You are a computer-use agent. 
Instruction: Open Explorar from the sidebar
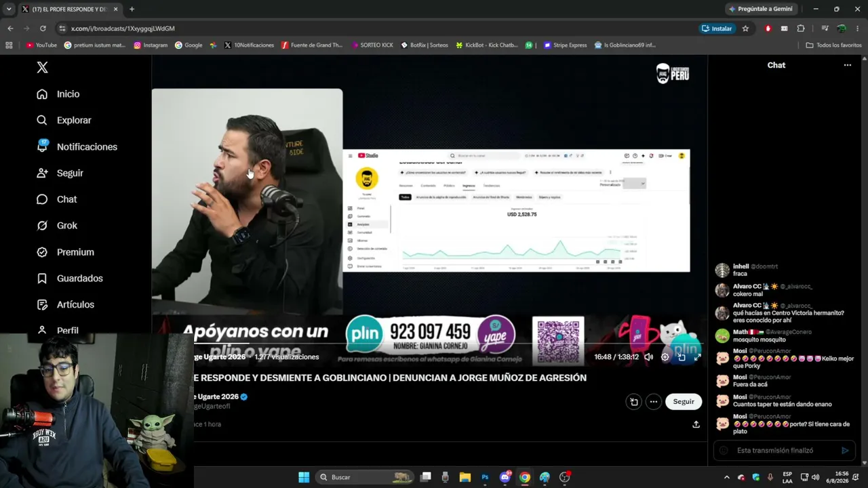64,120
